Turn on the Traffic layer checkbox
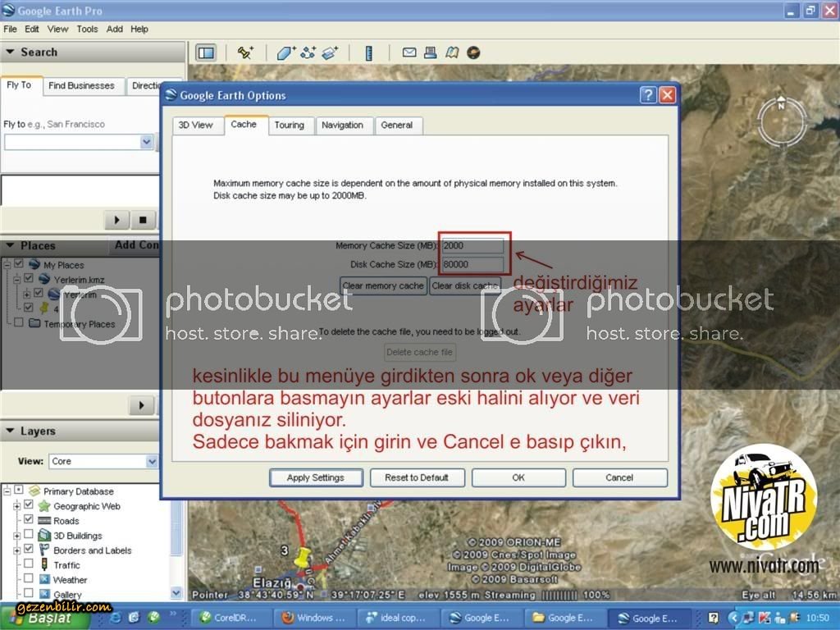 pos(29,565)
